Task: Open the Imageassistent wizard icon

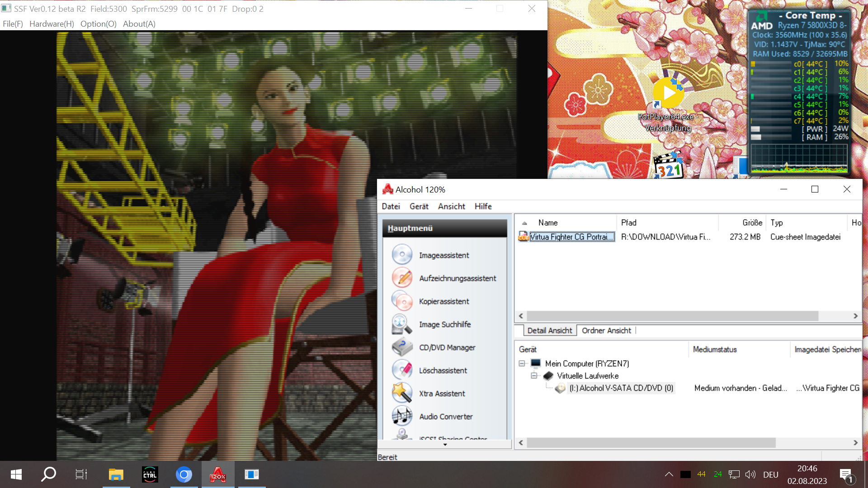Action: (402, 255)
